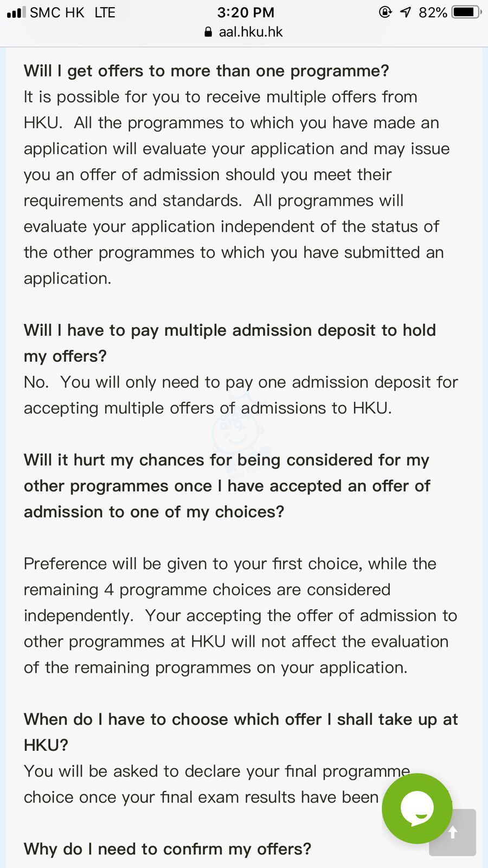
Task: Click the "It is possible for you to receive" paragraph
Action: [236, 187]
